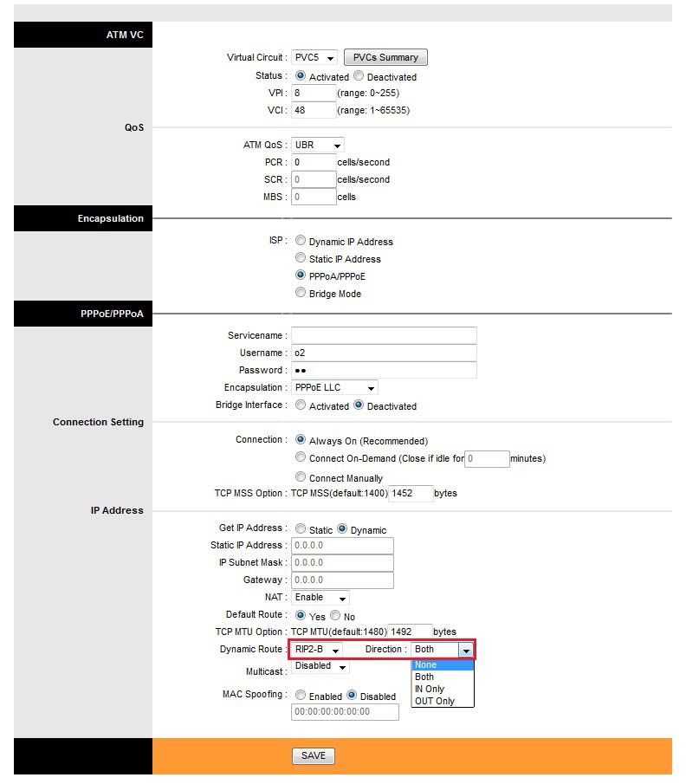Click the TCP MSS bytes field
The height and width of the screenshot is (784, 686).
[x=411, y=494]
